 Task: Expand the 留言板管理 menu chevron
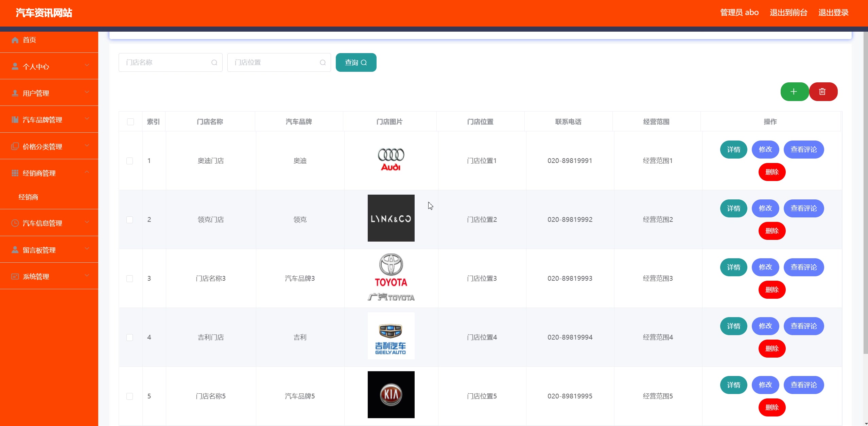pyautogui.click(x=87, y=249)
